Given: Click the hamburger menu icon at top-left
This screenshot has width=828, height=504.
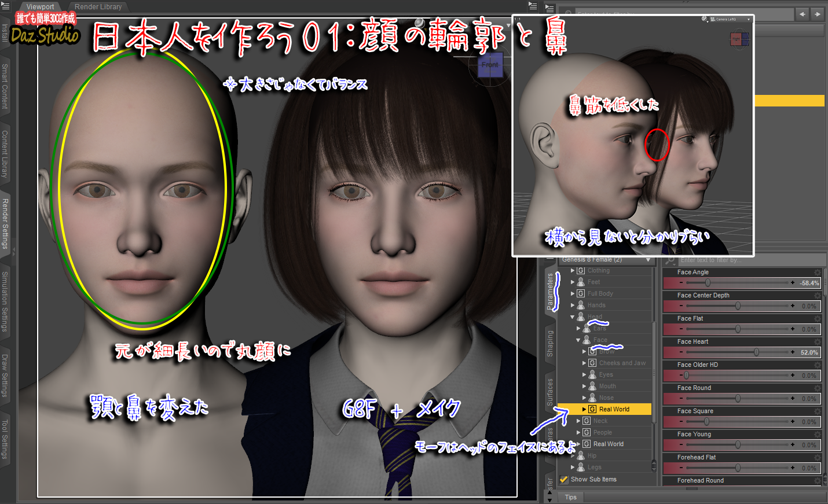Looking at the screenshot, I should 6,6.
